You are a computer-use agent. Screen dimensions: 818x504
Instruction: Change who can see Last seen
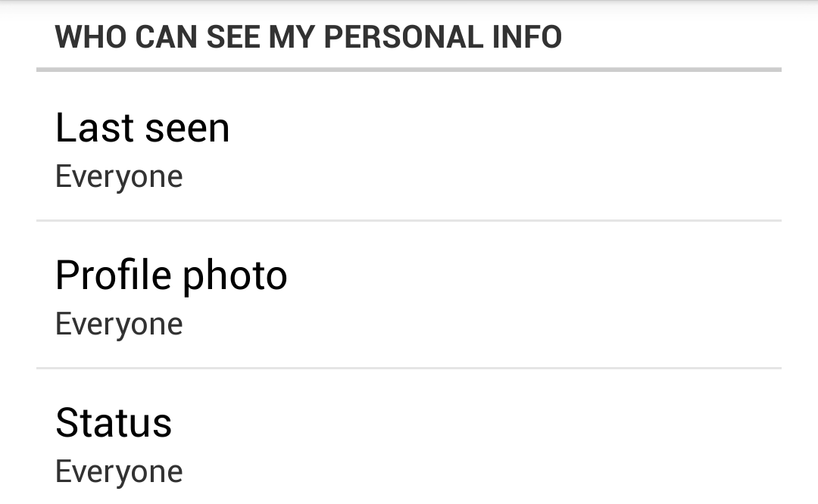point(409,148)
